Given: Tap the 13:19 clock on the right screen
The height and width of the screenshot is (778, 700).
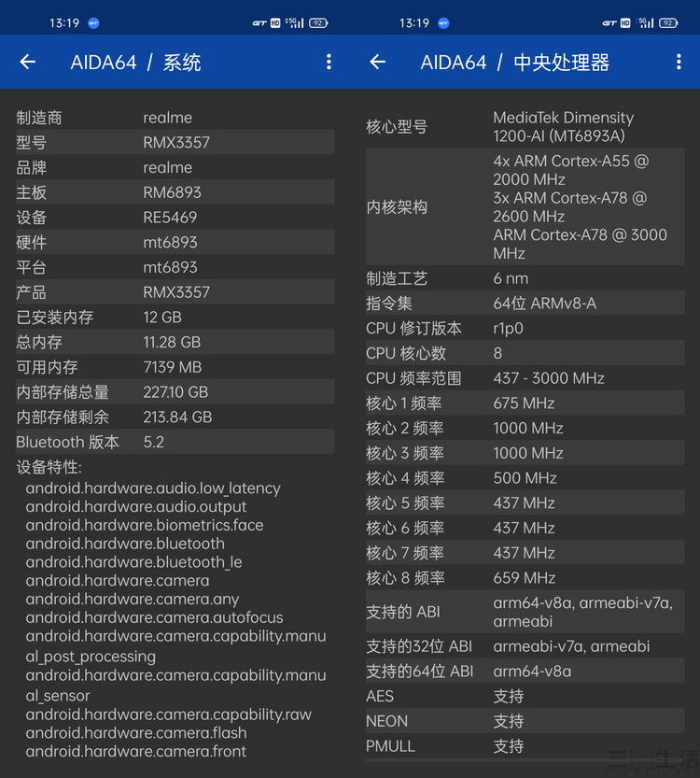Looking at the screenshot, I should (414, 23).
